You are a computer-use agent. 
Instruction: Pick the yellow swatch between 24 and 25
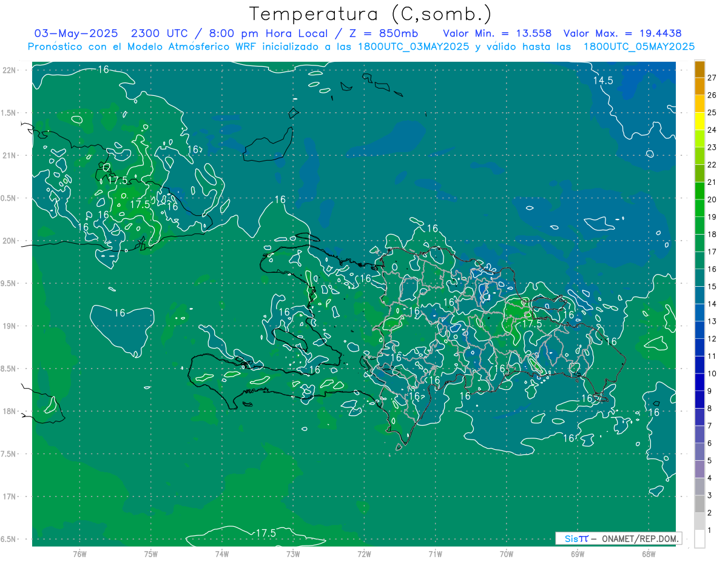[x=700, y=121]
